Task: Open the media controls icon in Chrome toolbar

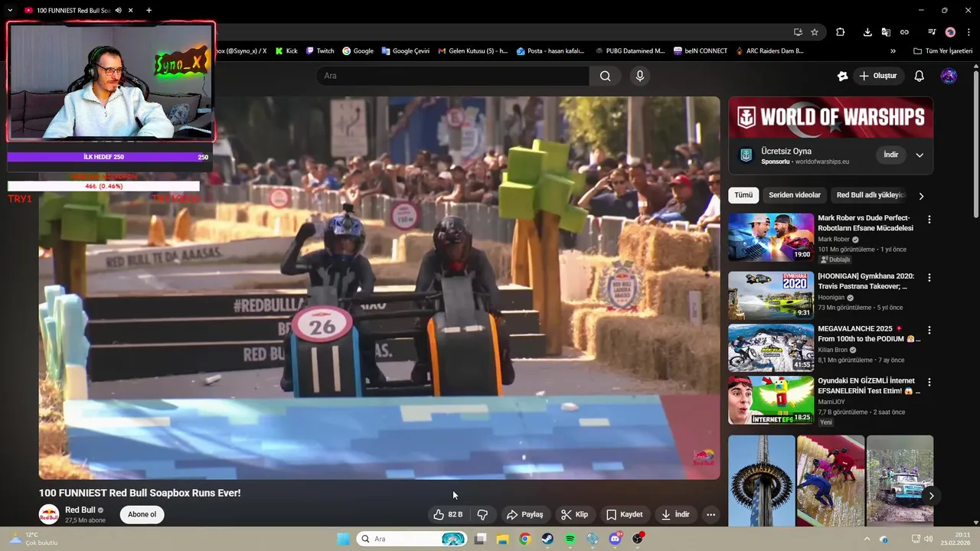Action: pyautogui.click(x=932, y=32)
